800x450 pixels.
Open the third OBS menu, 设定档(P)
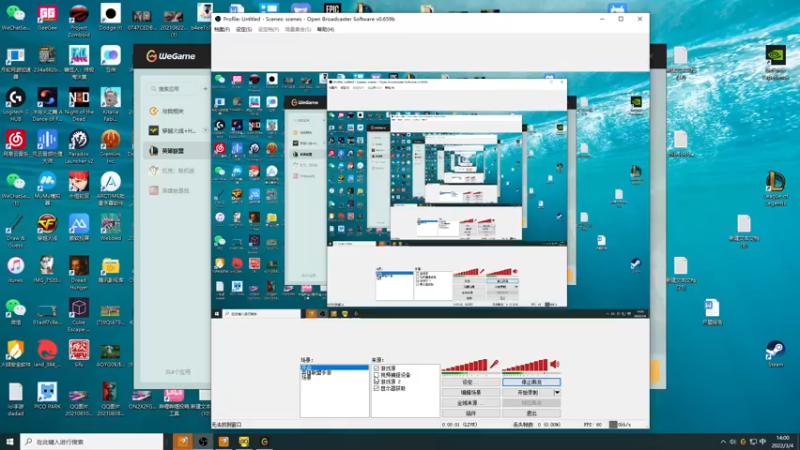click(x=268, y=30)
